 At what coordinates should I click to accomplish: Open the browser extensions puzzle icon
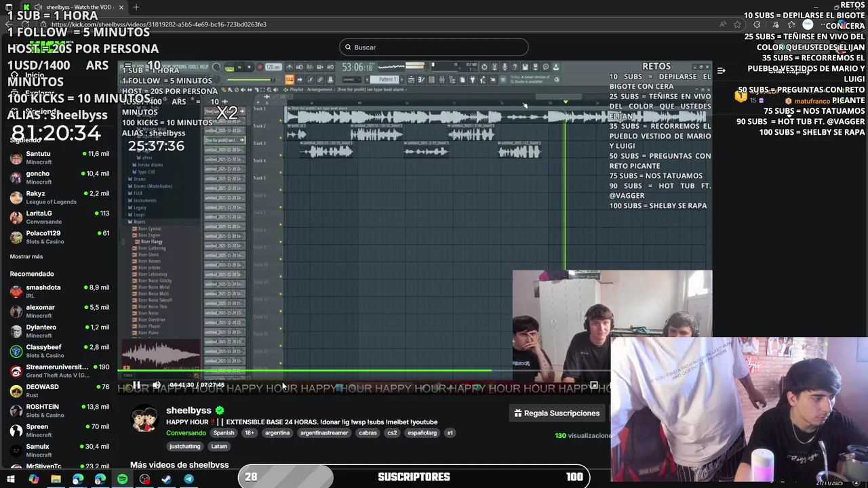pyautogui.click(x=757, y=24)
